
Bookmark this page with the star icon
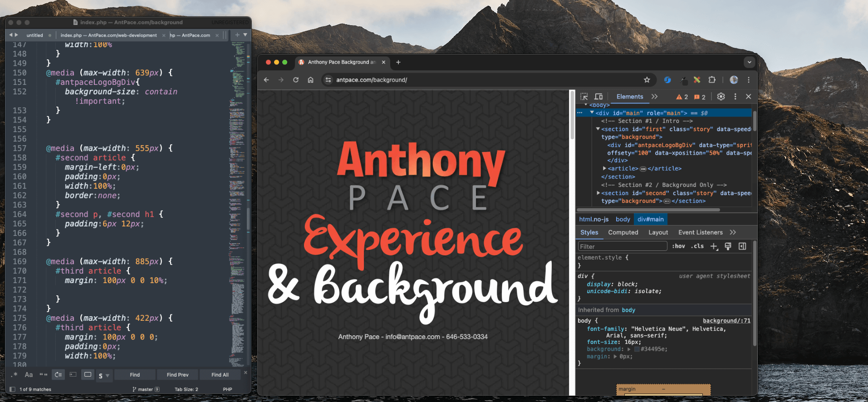(x=647, y=80)
